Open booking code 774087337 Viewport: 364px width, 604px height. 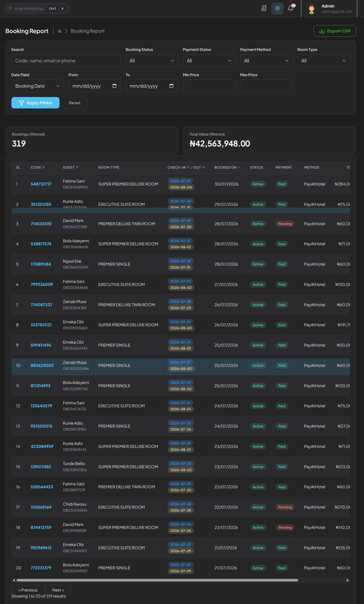(41, 305)
